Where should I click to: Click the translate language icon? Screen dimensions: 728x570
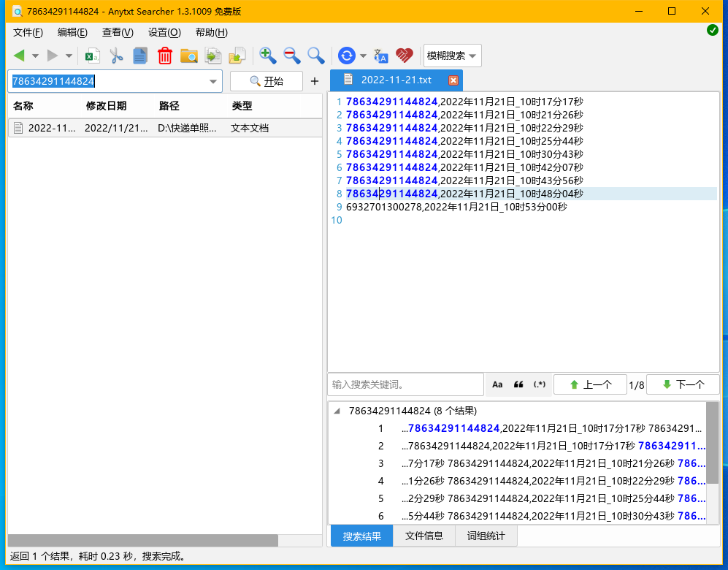click(380, 56)
